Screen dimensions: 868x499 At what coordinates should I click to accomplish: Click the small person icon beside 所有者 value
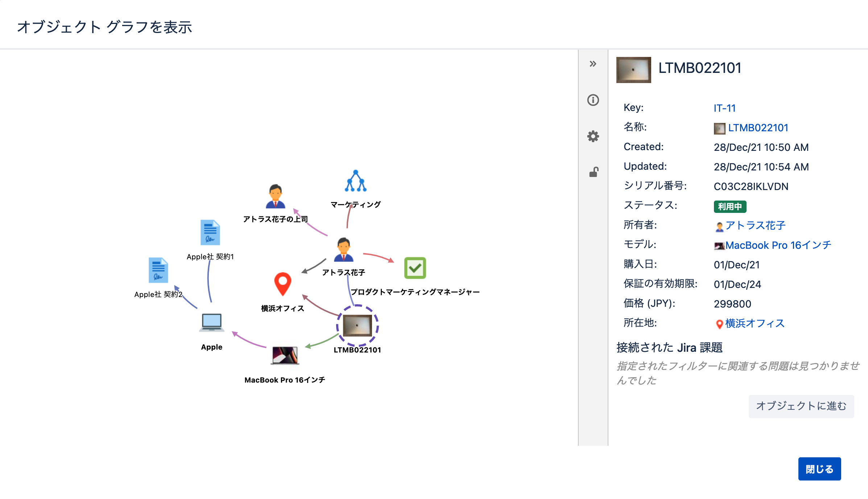click(x=719, y=227)
